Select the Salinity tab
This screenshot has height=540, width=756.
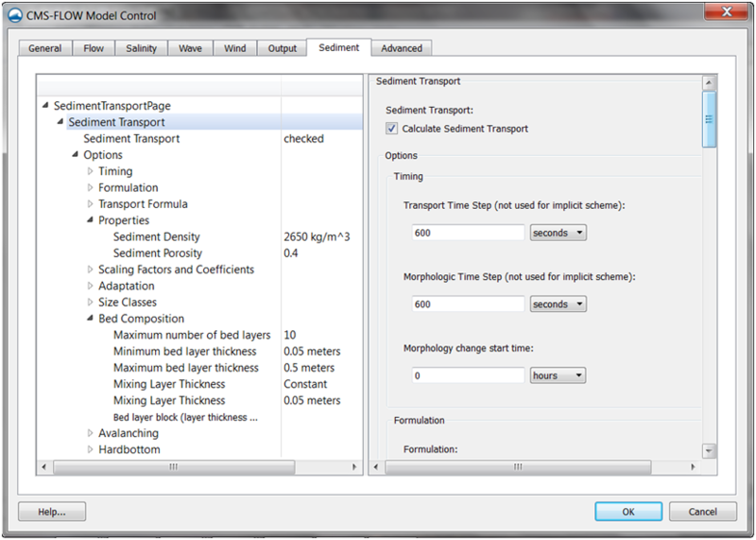(141, 48)
